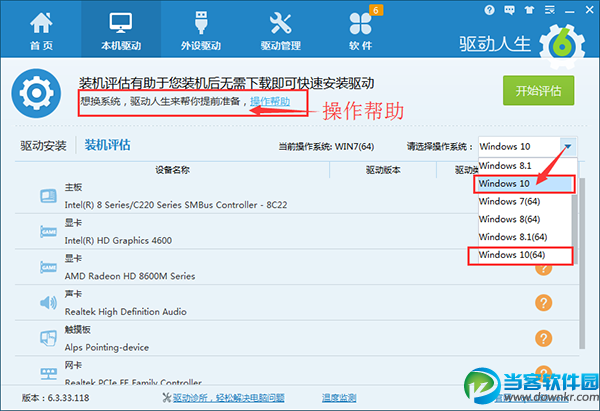Expand the operating system dropdown arrow
600x411 pixels.
(568, 147)
